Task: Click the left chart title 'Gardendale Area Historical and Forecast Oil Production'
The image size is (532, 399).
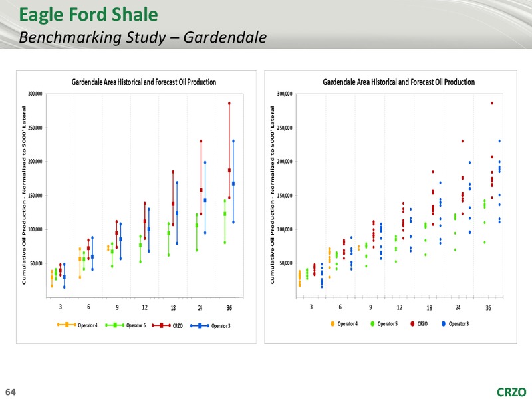Action: [144, 82]
